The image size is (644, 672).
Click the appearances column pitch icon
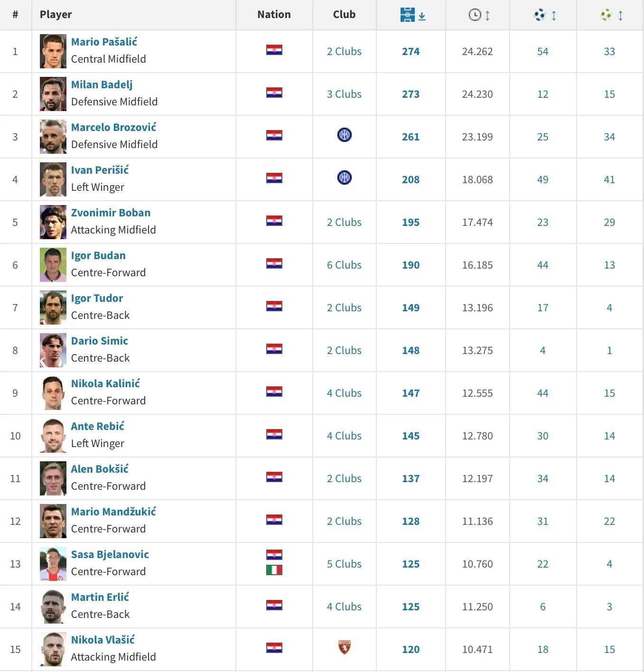coord(407,14)
